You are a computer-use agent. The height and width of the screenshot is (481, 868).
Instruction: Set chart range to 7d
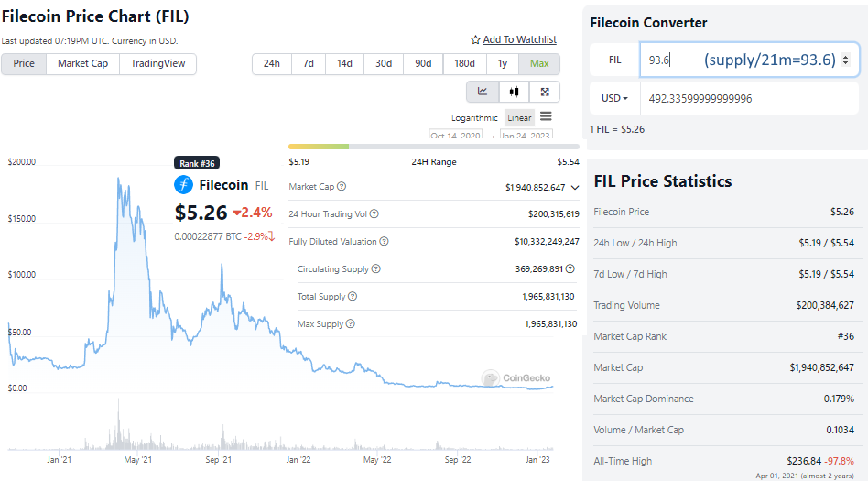click(x=309, y=64)
